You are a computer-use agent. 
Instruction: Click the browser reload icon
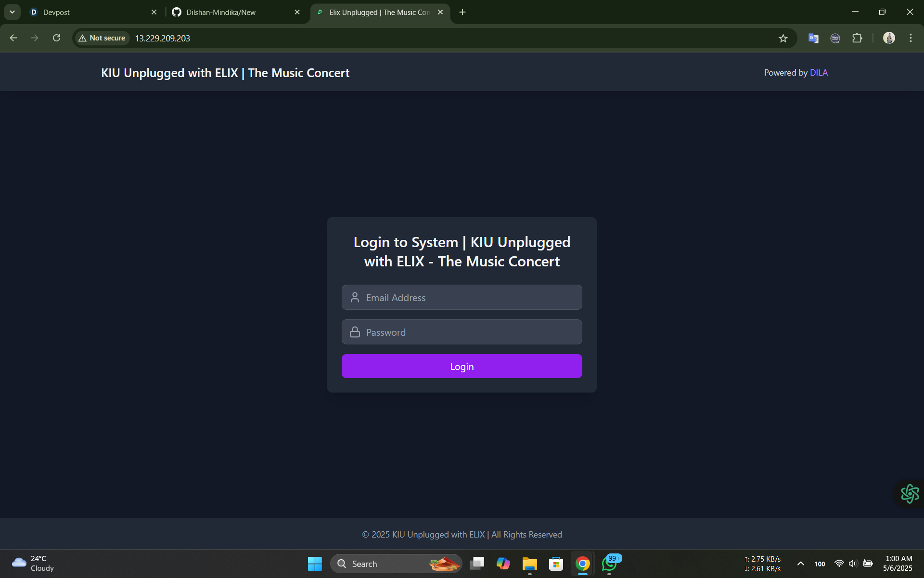coord(57,38)
